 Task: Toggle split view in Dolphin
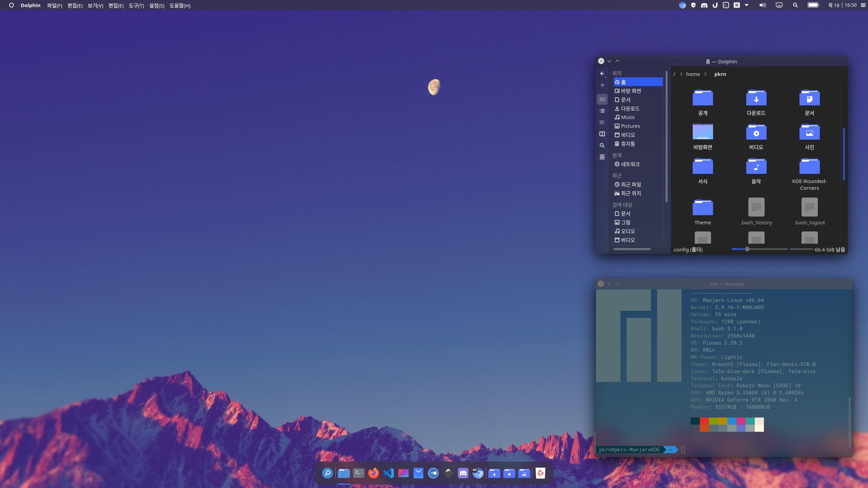tap(602, 134)
